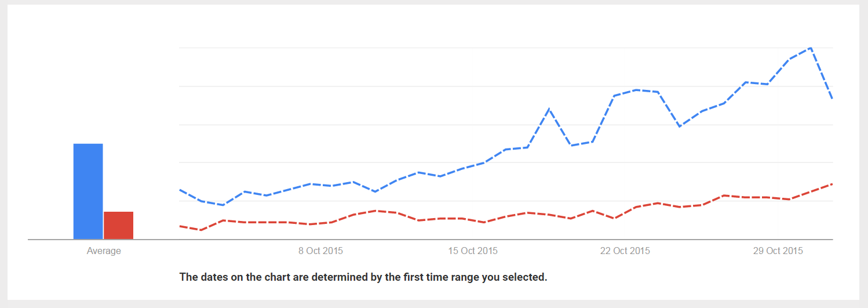The width and height of the screenshot is (868, 308).
Task: Select the 29 Oct 2015 axis label
Action: tap(778, 251)
